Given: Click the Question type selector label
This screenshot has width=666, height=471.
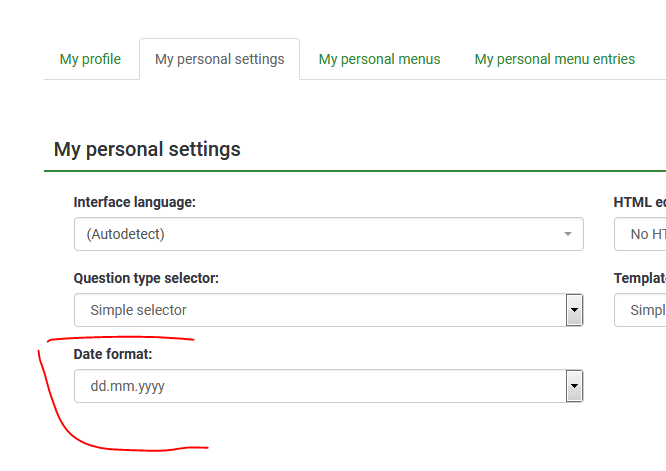Looking at the screenshot, I should point(146,278).
